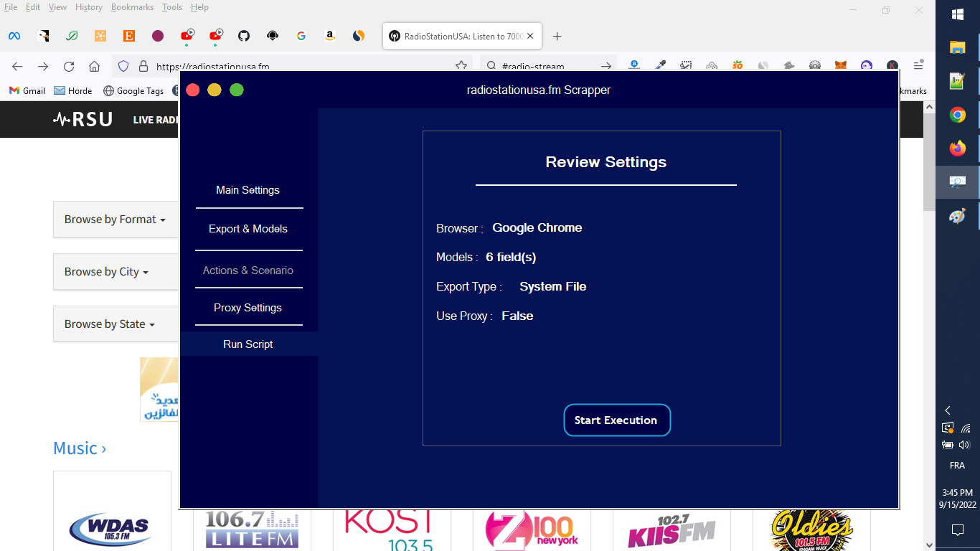The height and width of the screenshot is (551, 980).
Task: Reload the current page
Action: pos(69,65)
